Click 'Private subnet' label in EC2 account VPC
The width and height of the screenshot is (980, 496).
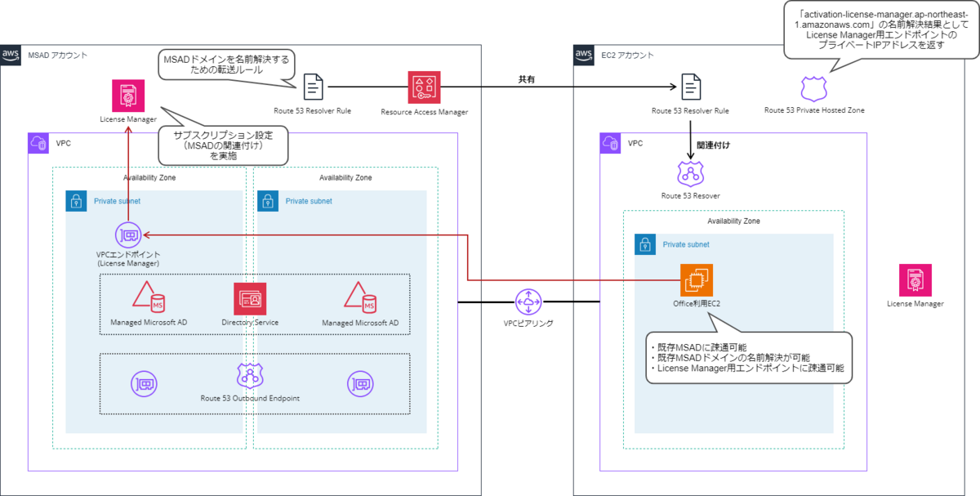[x=686, y=244]
